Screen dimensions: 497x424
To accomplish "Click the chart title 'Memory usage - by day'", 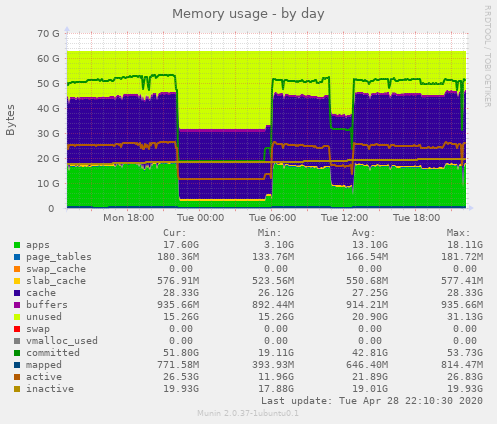I will pos(248,14).
